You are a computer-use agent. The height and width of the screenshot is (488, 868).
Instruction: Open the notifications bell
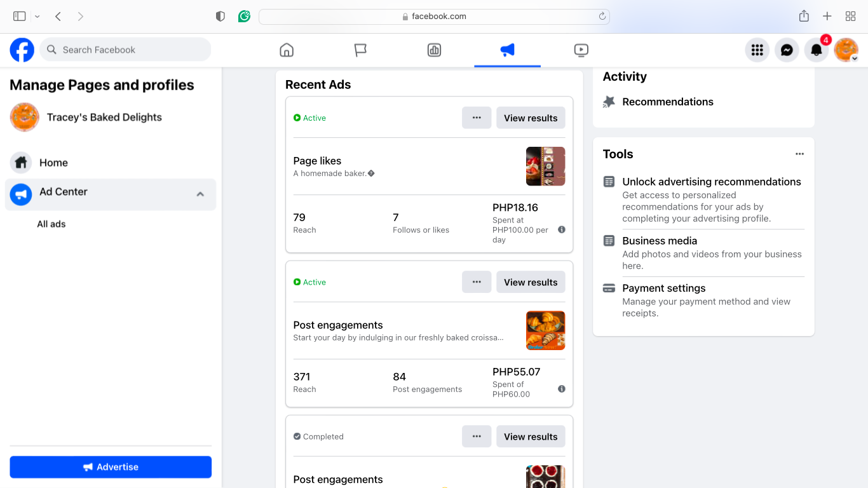point(817,50)
